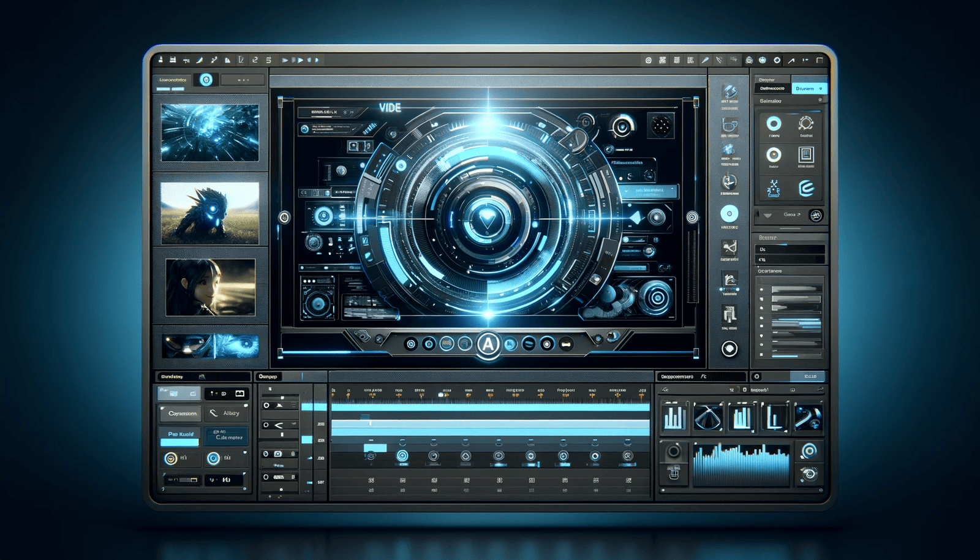This screenshot has width=980, height=560.
Task: Click the white ring button ending the vertical tool strip
Action: (x=729, y=349)
